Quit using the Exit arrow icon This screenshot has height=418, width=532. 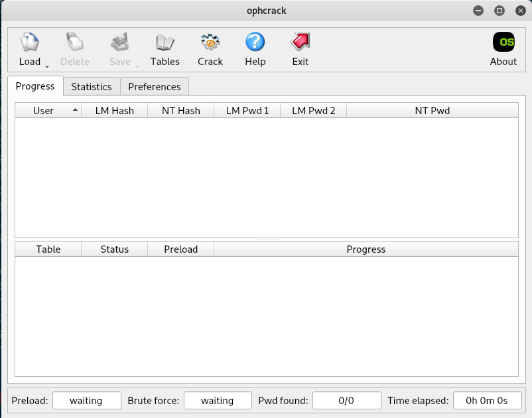click(x=300, y=42)
